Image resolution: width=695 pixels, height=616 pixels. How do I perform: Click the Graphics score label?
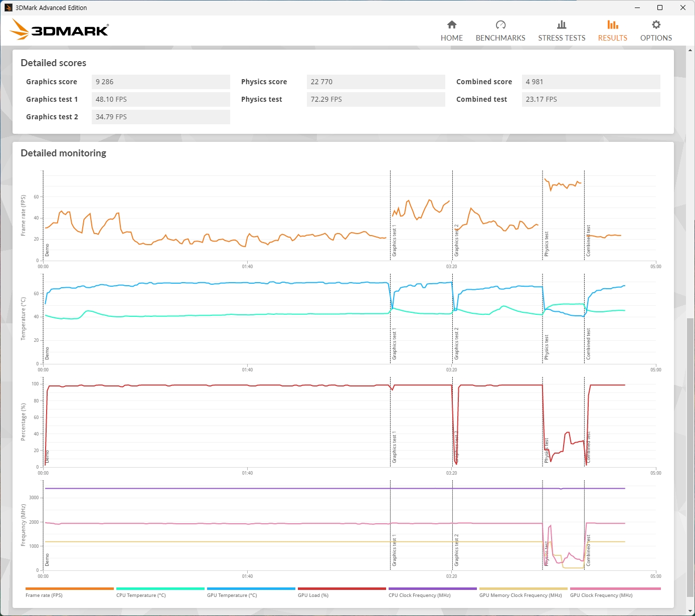52,82
